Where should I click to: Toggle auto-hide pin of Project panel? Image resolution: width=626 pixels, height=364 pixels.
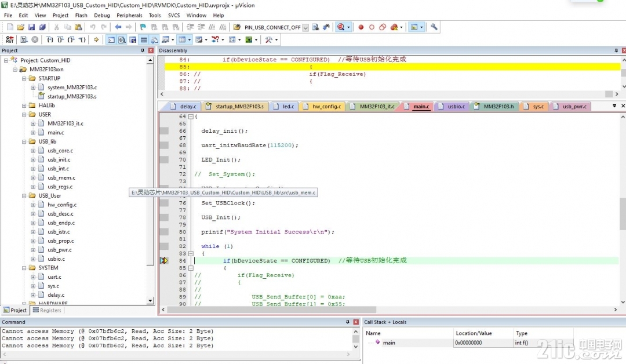(x=143, y=50)
